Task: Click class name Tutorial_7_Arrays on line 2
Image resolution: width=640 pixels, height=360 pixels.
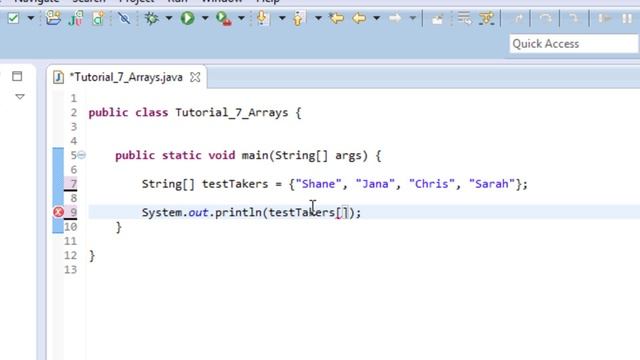Action: (x=232, y=113)
